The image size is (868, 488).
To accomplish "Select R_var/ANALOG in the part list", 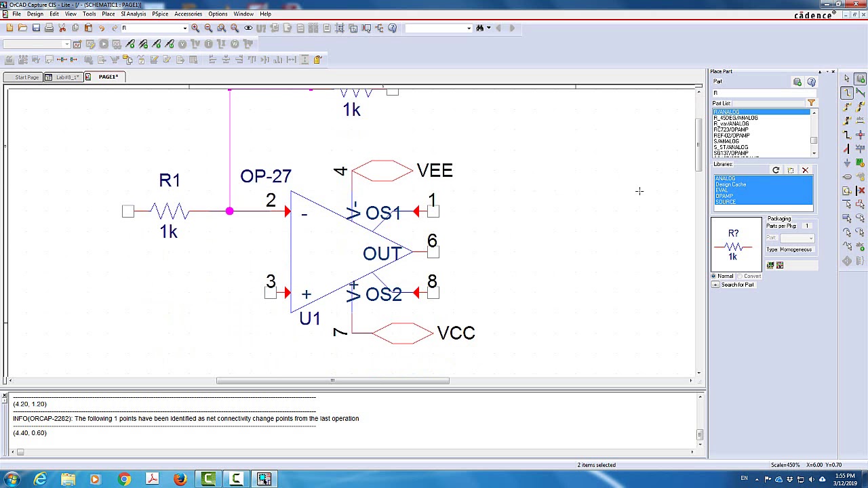I will pyautogui.click(x=731, y=124).
